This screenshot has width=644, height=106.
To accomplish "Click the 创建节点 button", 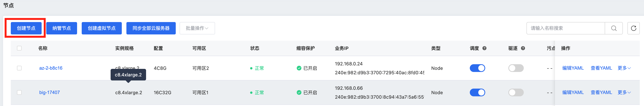I will tap(26, 28).
